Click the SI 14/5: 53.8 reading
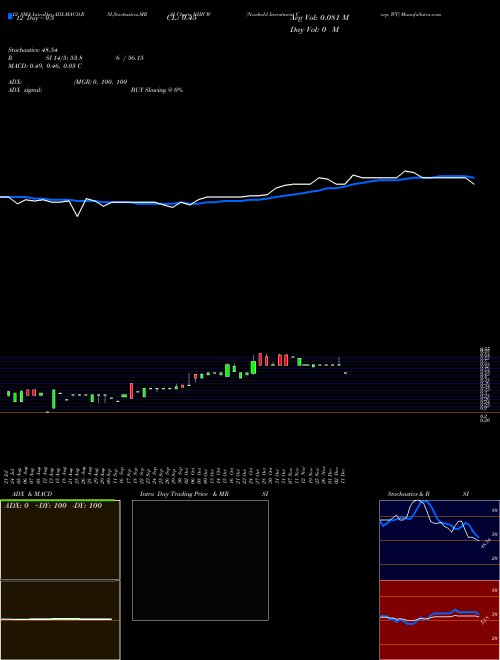 pos(64,58)
